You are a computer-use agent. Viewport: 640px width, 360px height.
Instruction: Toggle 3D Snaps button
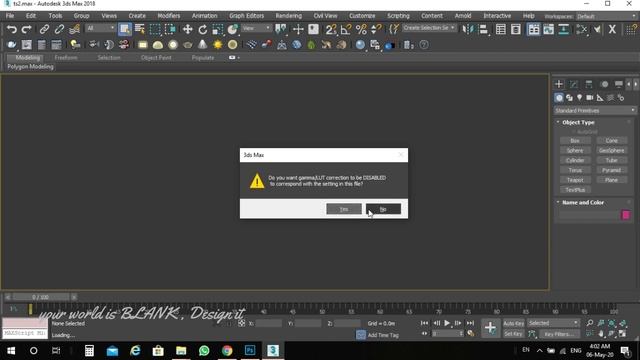[331, 29]
